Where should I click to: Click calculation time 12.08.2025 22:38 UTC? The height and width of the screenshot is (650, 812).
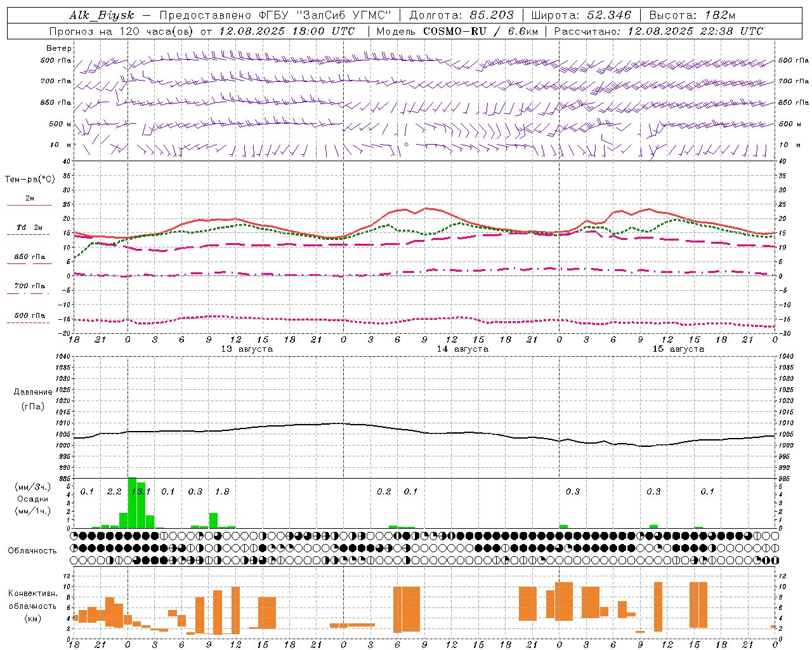695,31
